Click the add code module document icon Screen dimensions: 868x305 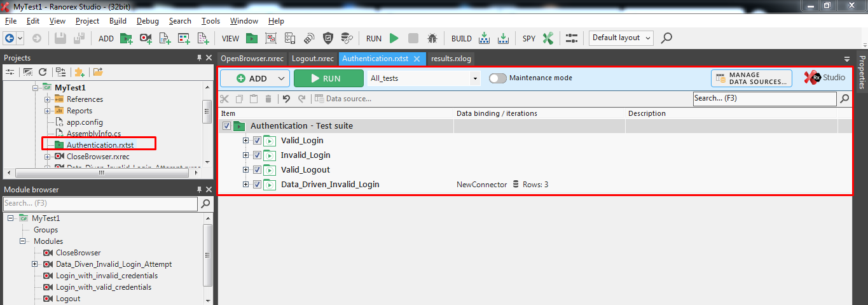click(165, 38)
